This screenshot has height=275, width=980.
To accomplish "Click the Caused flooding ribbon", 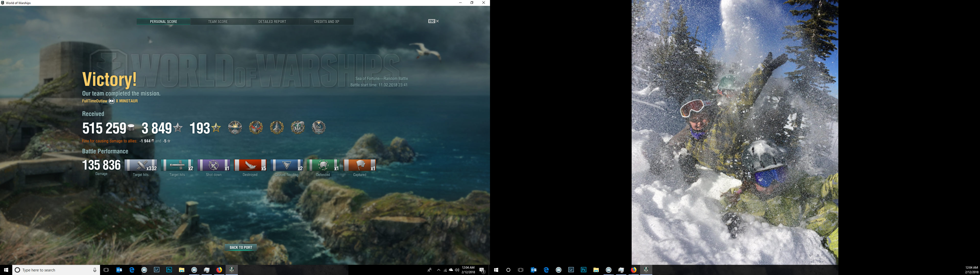I will click(286, 165).
